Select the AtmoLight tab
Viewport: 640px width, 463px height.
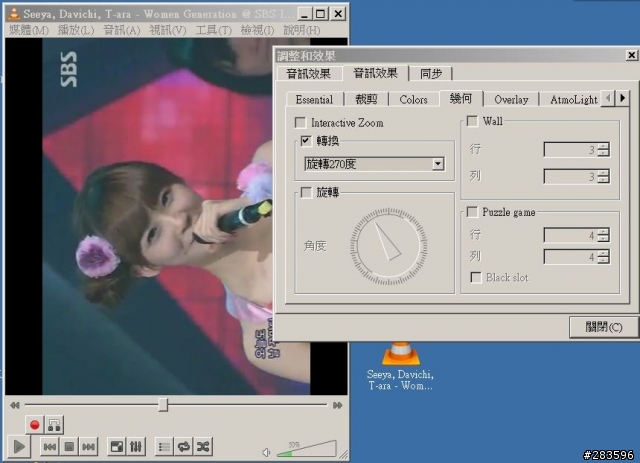click(573, 100)
